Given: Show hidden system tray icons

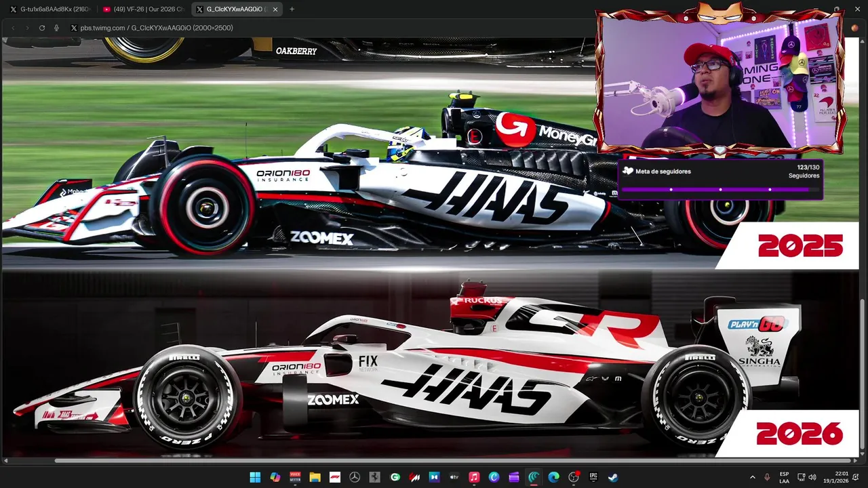Looking at the screenshot, I should (752, 477).
